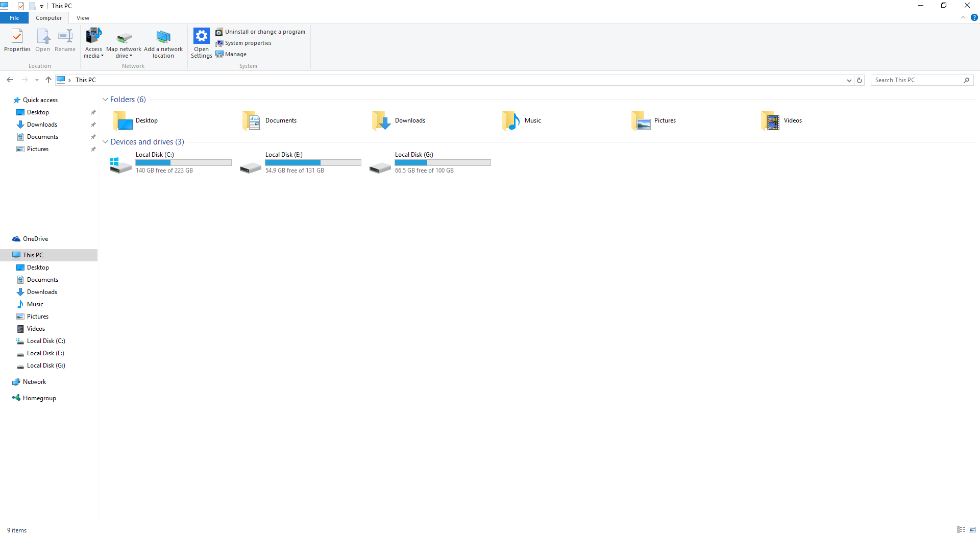The image size is (980, 536).
Task: Switch to large icons view
Action: [972, 530]
